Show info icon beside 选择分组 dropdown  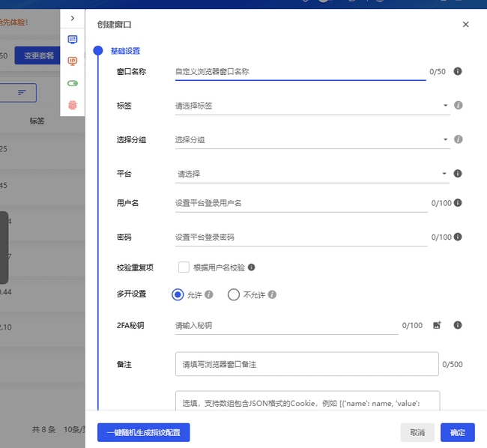[x=458, y=139]
